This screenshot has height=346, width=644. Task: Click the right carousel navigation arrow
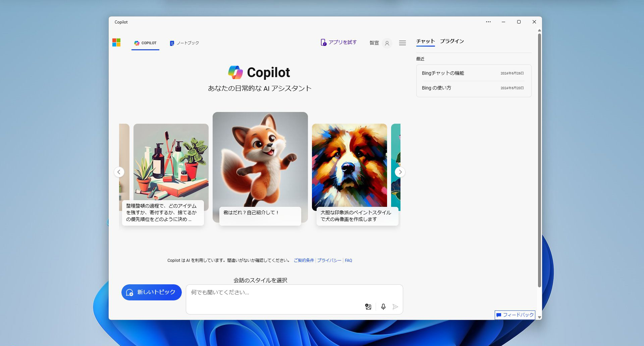coord(399,172)
